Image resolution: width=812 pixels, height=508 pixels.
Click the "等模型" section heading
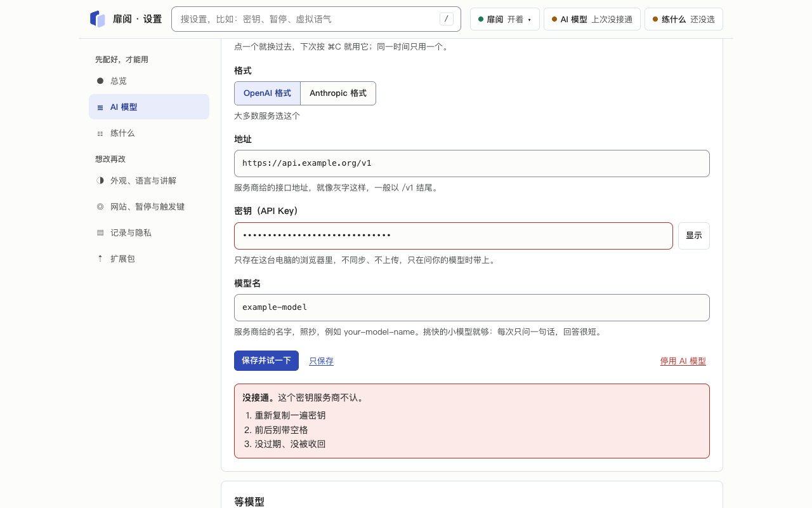coord(249,502)
